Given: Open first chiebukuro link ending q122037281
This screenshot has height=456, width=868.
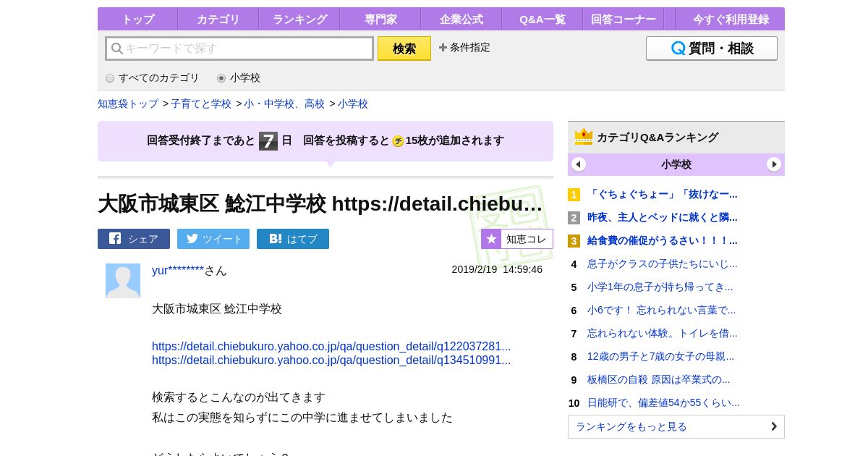Looking at the screenshot, I should 331,346.
